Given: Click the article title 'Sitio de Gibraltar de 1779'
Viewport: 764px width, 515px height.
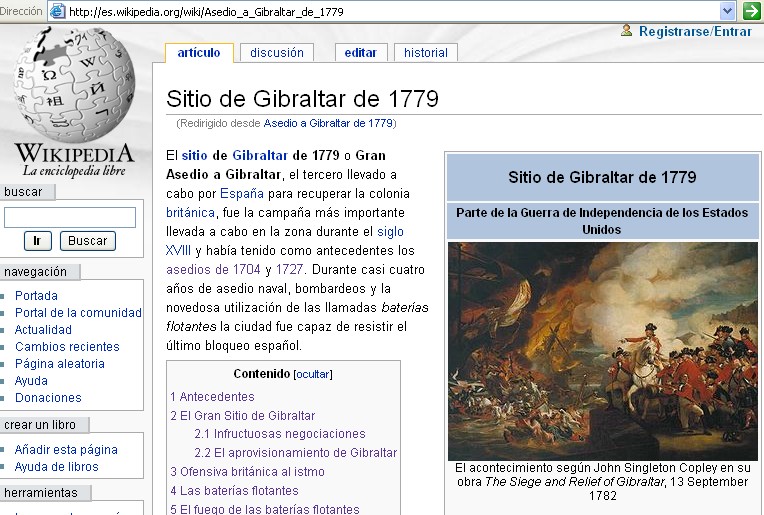Looking at the screenshot, I should point(302,99).
